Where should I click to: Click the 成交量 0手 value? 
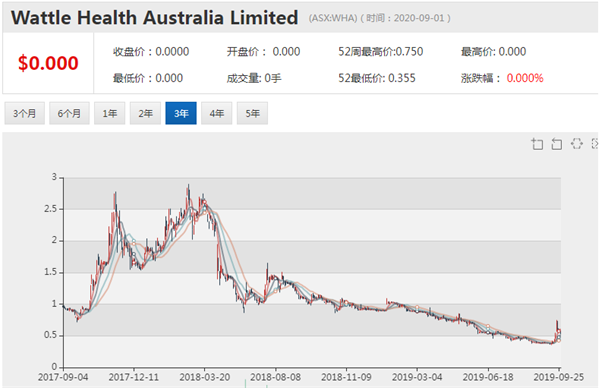tap(273, 78)
